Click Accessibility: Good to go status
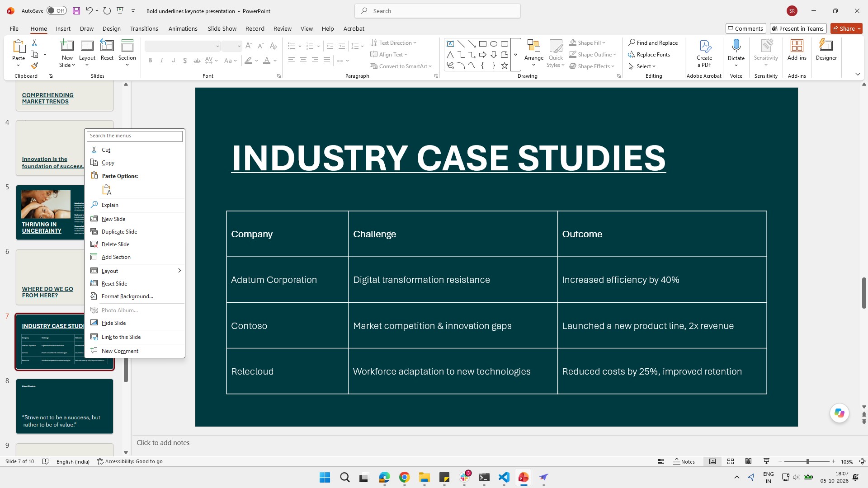The height and width of the screenshot is (488, 868). (x=130, y=461)
